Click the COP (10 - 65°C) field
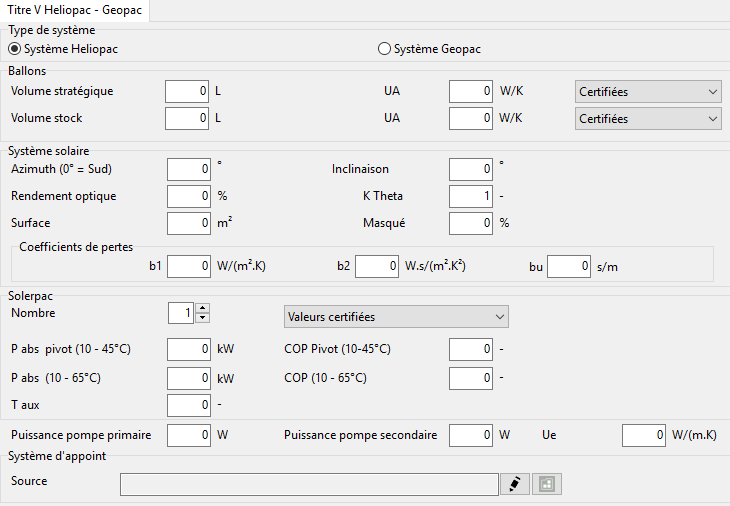 [x=471, y=378]
